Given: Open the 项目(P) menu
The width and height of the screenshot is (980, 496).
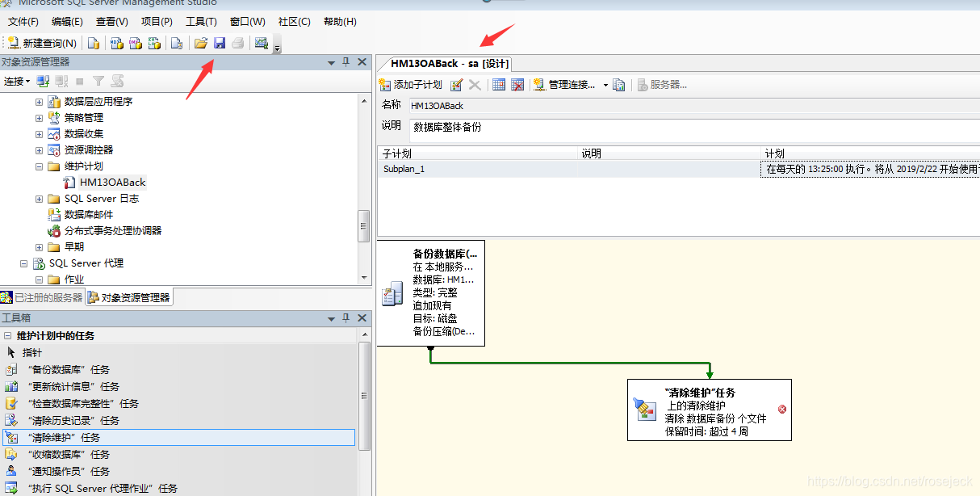Looking at the screenshot, I should [x=157, y=22].
